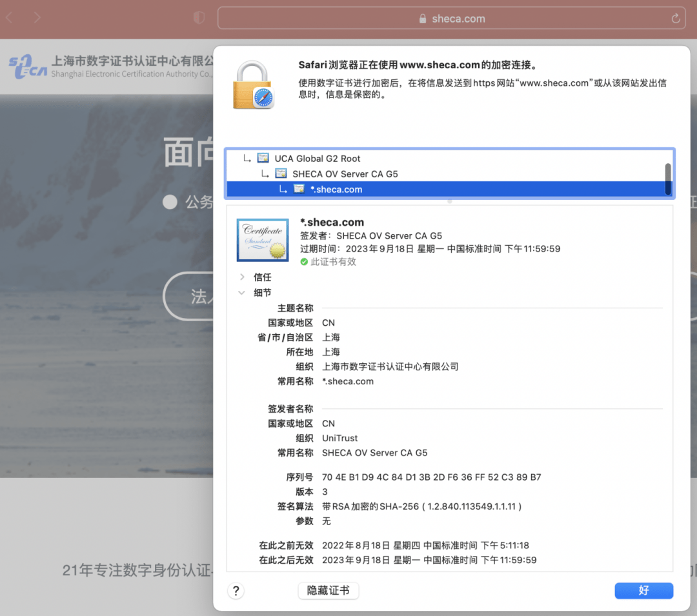
Task: Confirm with the 好 button
Action: (x=643, y=591)
